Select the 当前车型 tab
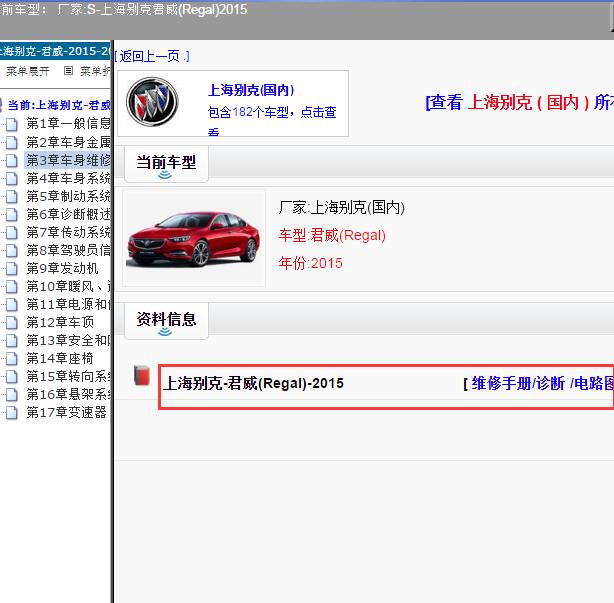Screen dimensions: 614x603 pyautogui.click(x=166, y=164)
